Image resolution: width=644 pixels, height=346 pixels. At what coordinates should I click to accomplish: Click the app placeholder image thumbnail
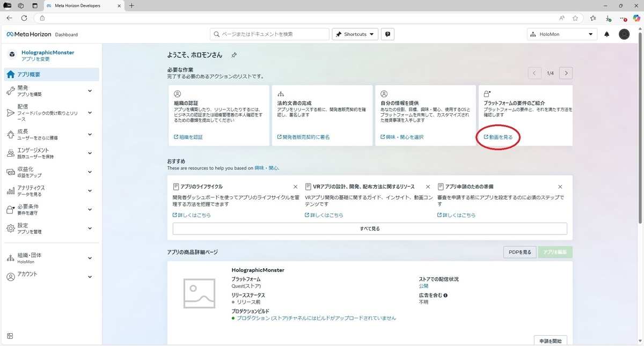click(199, 293)
